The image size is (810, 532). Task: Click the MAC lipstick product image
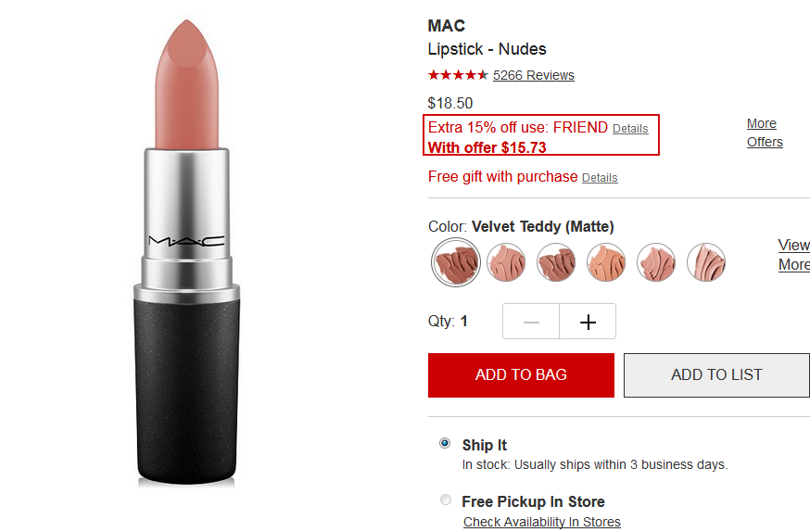coord(187,253)
